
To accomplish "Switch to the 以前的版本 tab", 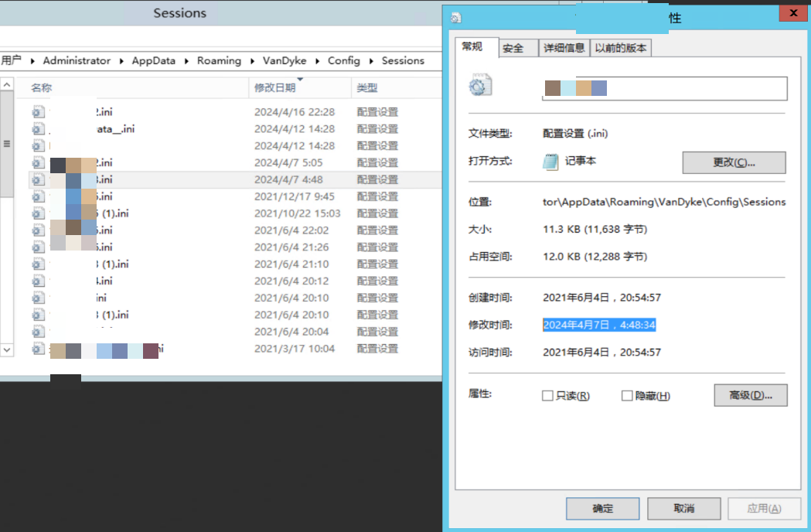I will [x=621, y=47].
